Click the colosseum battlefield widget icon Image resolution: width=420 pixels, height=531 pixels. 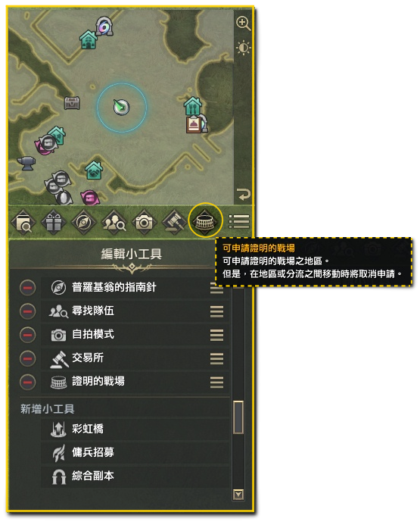pos(205,221)
